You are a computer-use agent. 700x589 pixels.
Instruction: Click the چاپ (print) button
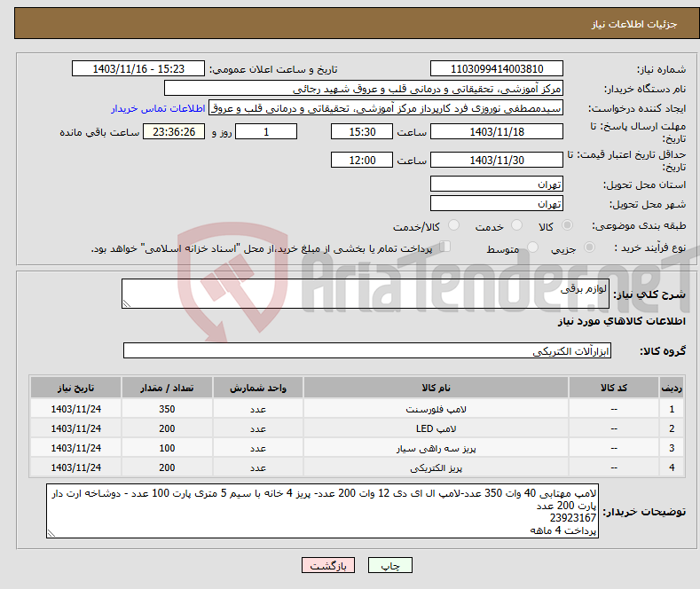[389, 565]
